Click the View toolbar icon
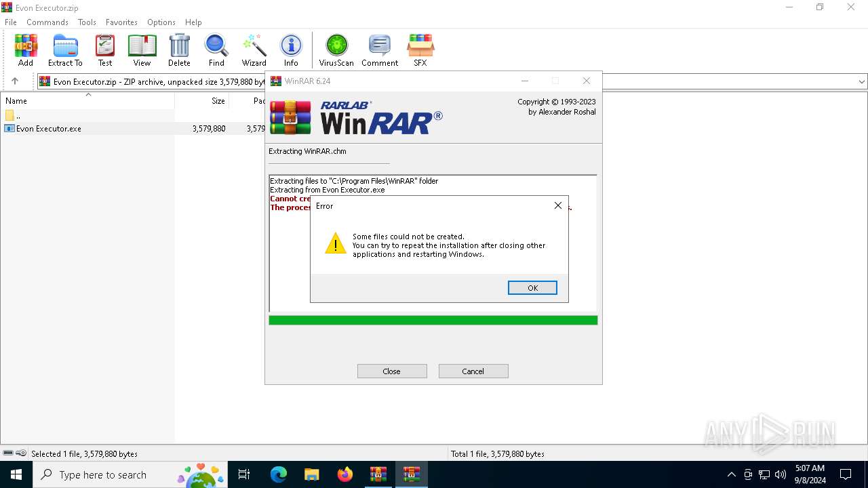This screenshot has width=868, height=488. [x=142, y=51]
